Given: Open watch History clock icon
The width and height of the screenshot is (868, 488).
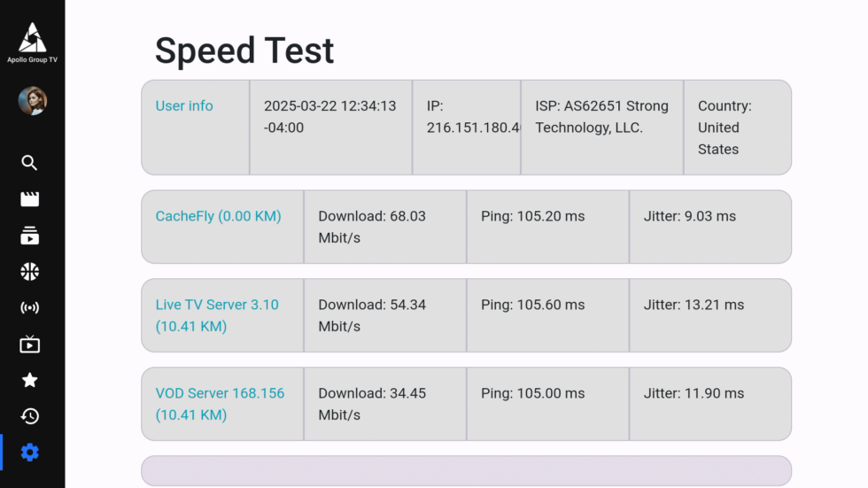Looking at the screenshot, I should 30,416.
